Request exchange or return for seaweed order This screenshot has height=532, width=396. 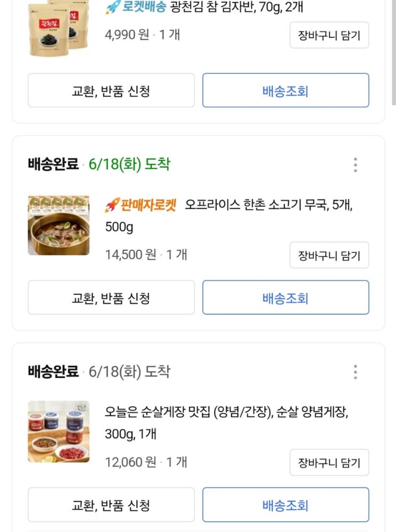pos(111,91)
